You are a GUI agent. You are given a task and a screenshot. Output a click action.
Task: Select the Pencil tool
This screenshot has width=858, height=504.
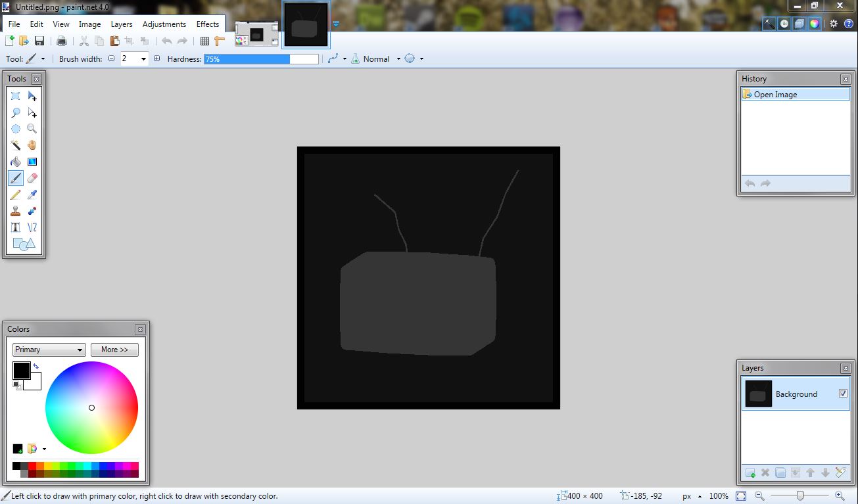16,195
